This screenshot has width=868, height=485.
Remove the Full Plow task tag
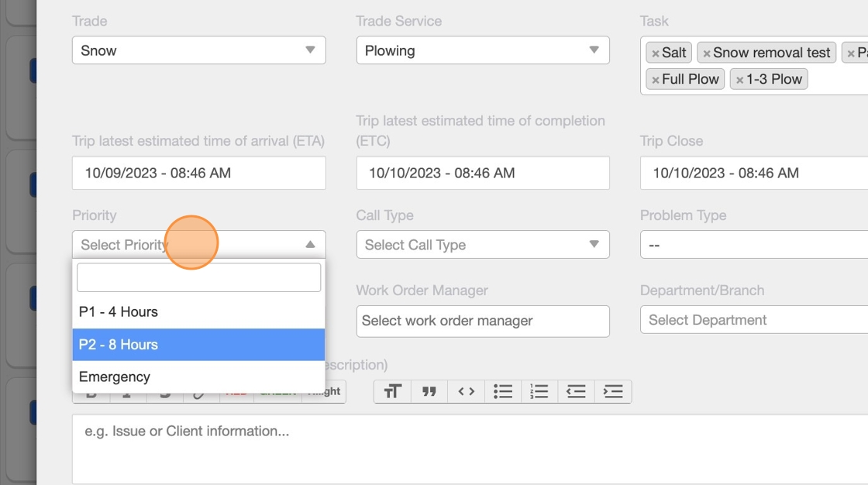(656, 80)
